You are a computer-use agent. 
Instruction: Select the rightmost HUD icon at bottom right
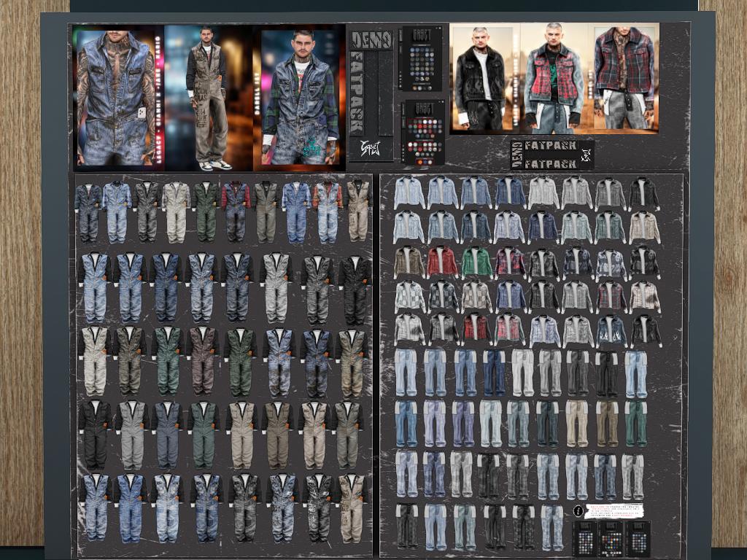pos(638,540)
